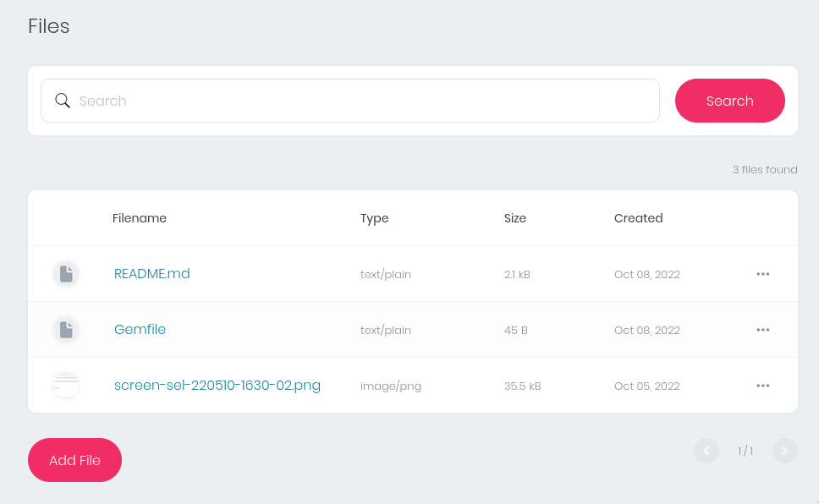The image size is (819, 504).
Task: Click the Type column header
Action: point(375,218)
